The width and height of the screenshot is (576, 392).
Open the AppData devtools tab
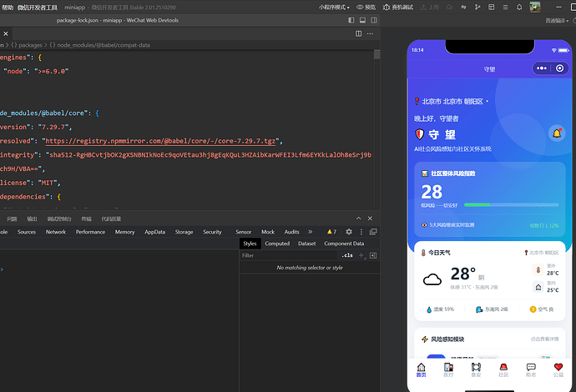(x=154, y=232)
